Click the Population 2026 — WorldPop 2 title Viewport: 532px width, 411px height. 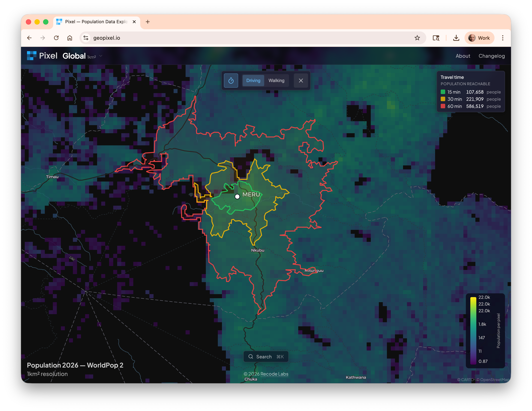75,365
